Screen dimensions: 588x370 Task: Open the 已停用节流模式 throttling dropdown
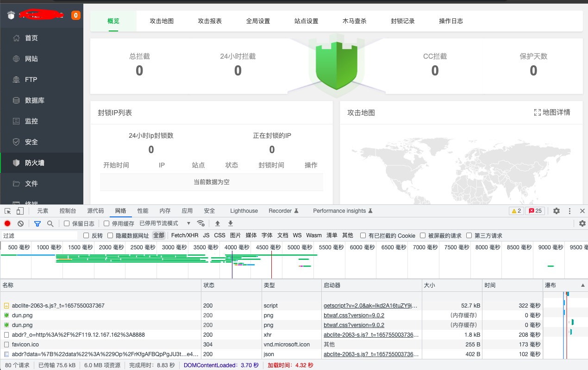pos(165,223)
